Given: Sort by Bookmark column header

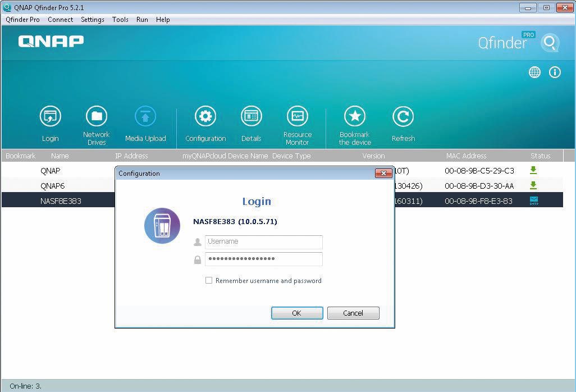Looking at the screenshot, I should click(x=21, y=156).
